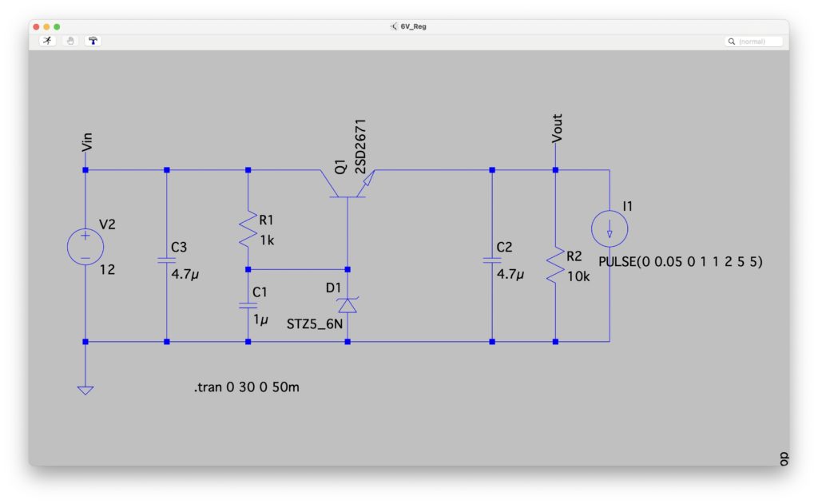Select the Vout net label
818x504 pixels.
tap(557, 129)
